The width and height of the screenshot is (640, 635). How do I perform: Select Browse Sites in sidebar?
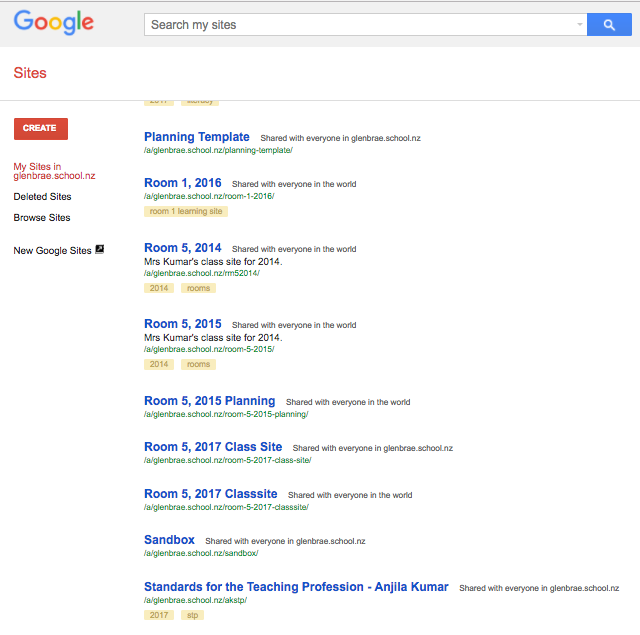tap(42, 217)
